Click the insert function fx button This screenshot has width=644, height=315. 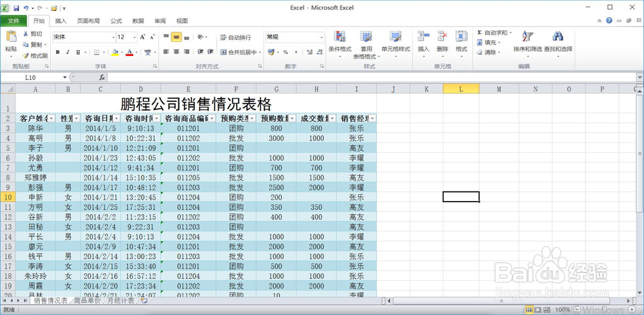click(x=102, y=77)
